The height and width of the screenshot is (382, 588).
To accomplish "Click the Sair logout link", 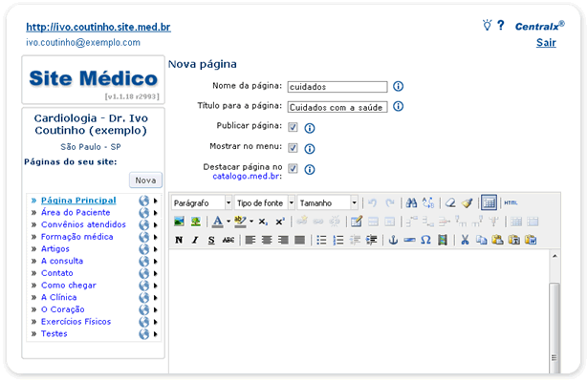I will click(x=546, y=43).
